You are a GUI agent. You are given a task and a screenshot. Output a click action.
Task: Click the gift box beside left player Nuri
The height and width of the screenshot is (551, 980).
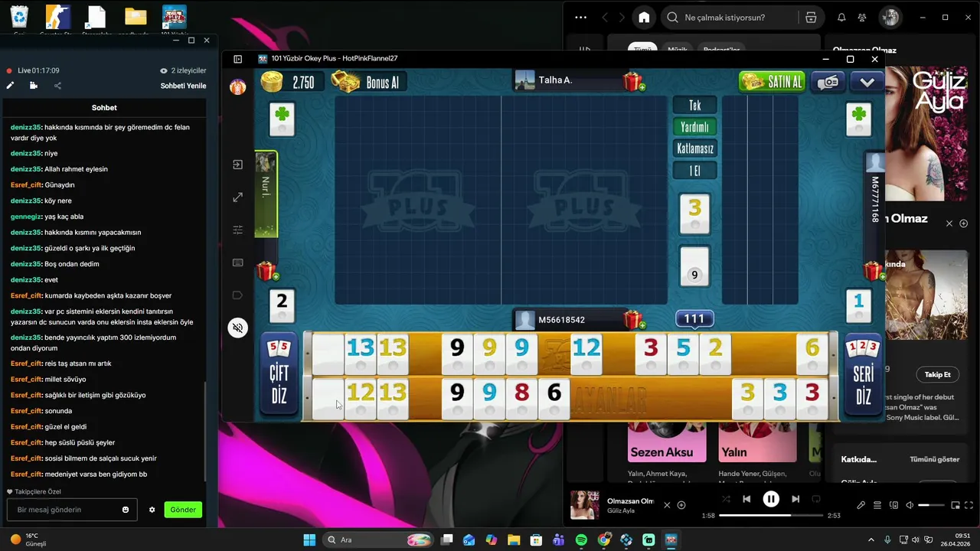[267, 271]
